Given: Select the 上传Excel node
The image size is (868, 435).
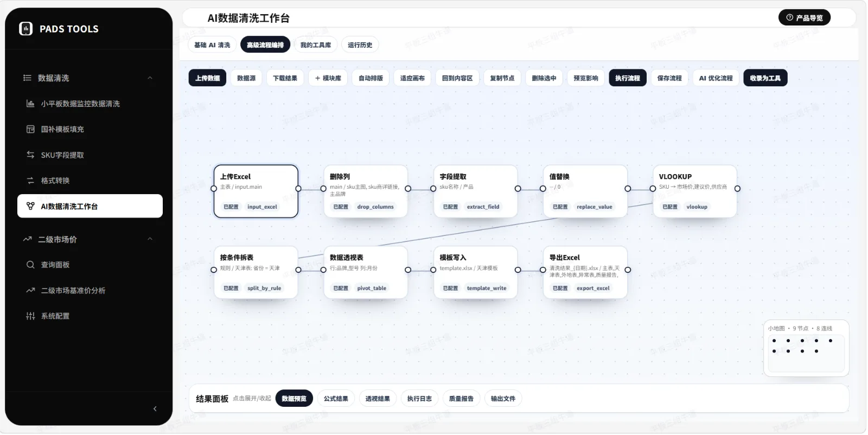Looking at the screenshot, I should 256,191.
